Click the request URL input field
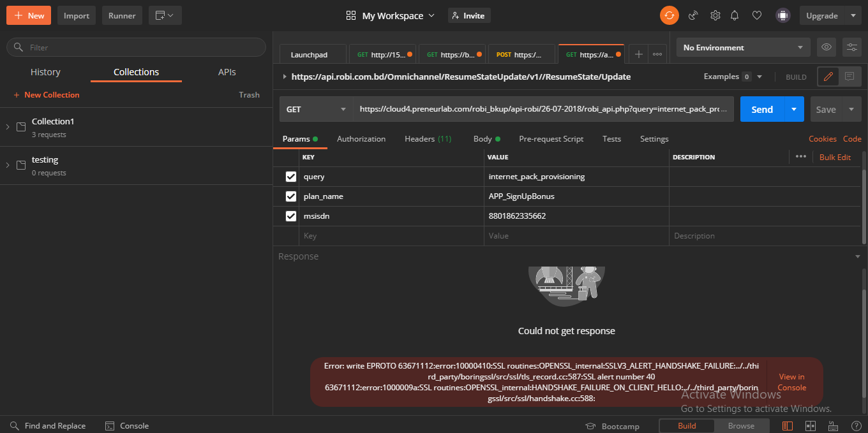The height and width of the screenshot is (433, 868). (544, 109)
